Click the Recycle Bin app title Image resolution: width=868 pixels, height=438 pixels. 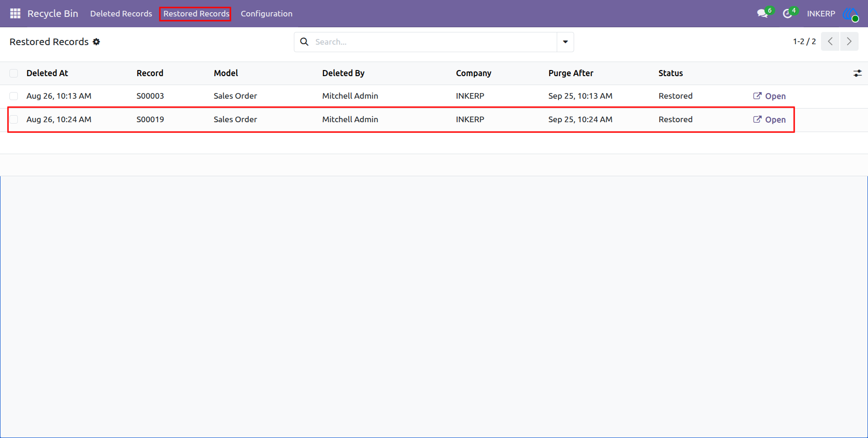(53, 14)
